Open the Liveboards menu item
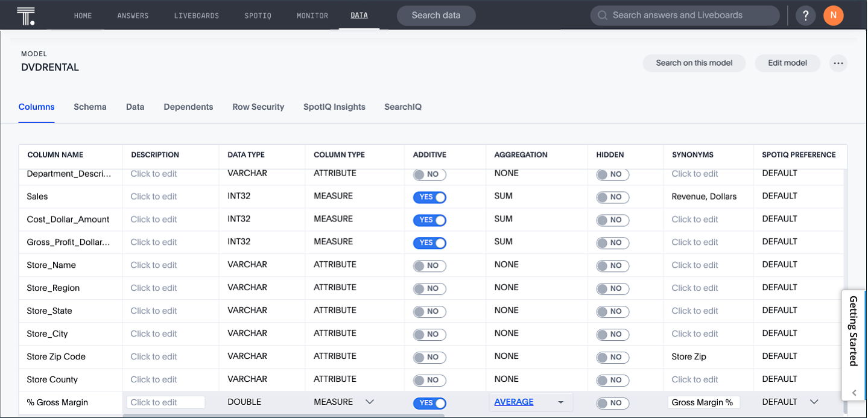This screenshot has height=418, width=868. point(196,16)
